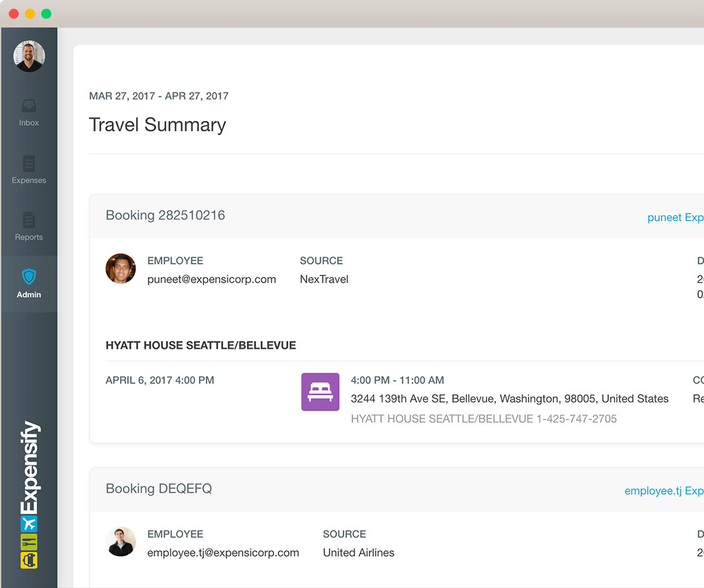Click the puneet@expensicorp.com email address

click(211, 280)
